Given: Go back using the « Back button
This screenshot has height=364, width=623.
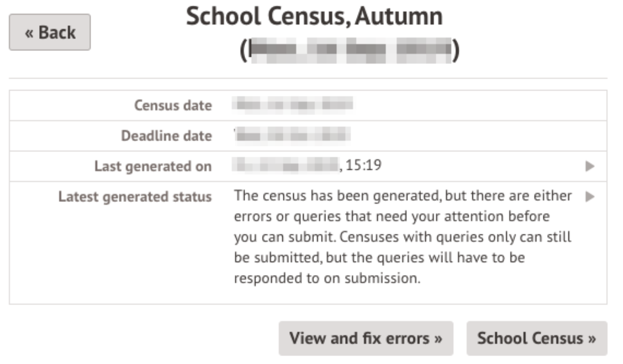Looking at the screenshot, I should click(50, 32).
